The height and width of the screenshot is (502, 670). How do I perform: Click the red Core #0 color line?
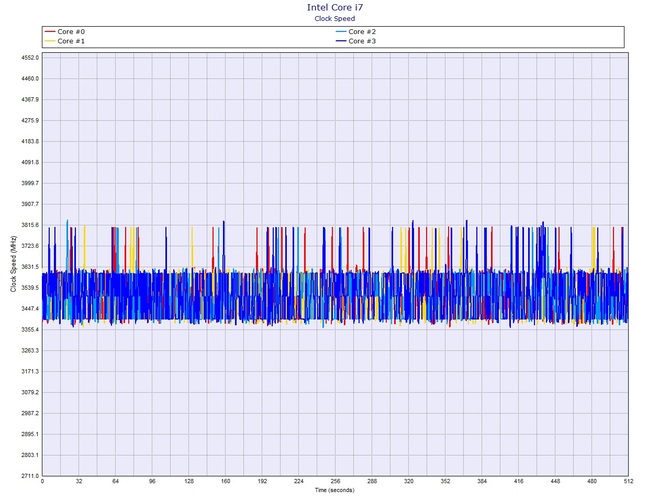click(x=50, y=32)
